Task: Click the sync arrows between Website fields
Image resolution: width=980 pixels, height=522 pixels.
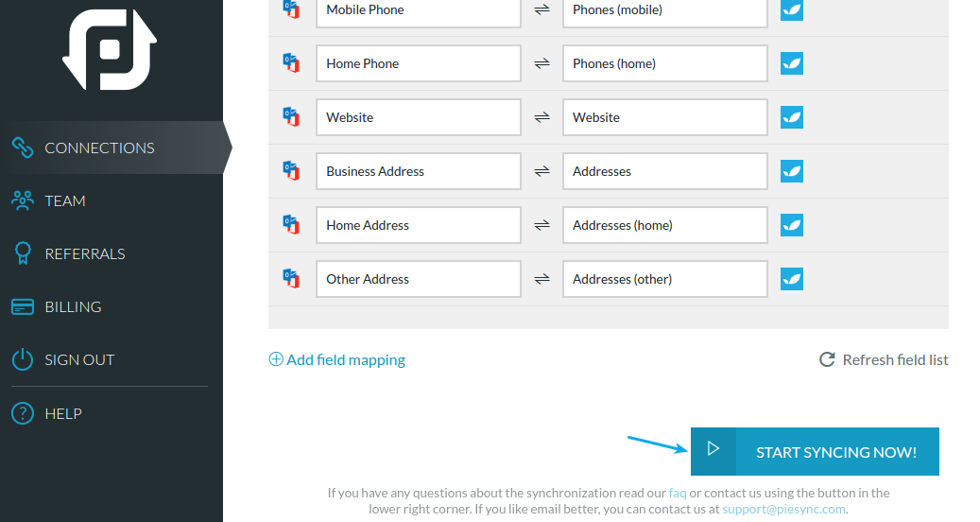Action: point(542,117)
